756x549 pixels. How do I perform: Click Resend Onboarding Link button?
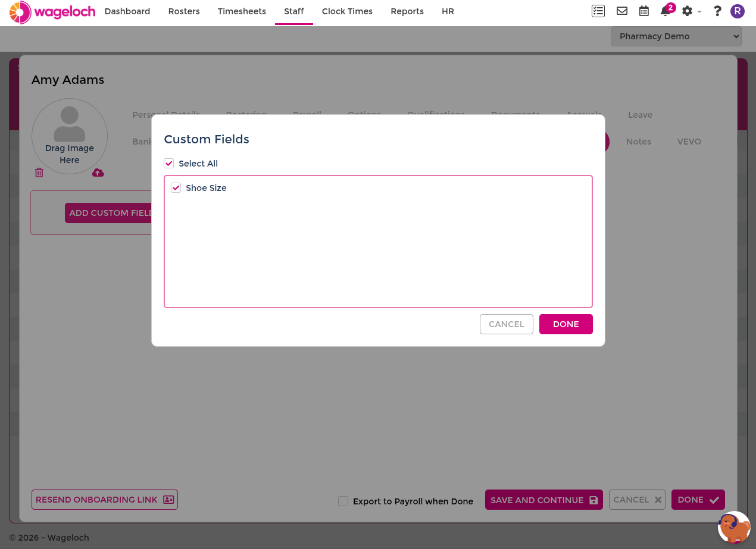point(105,500)
